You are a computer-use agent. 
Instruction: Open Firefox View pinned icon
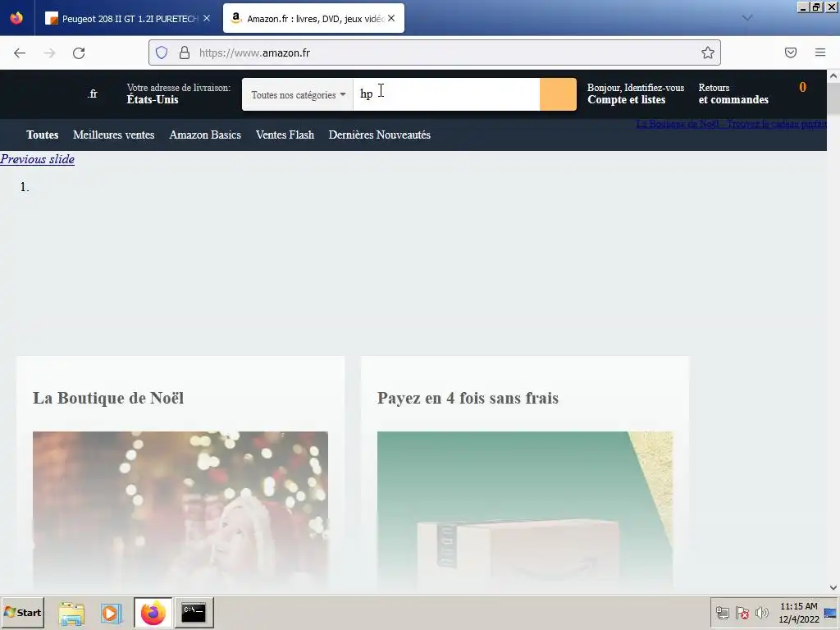(x=16, y=18)
